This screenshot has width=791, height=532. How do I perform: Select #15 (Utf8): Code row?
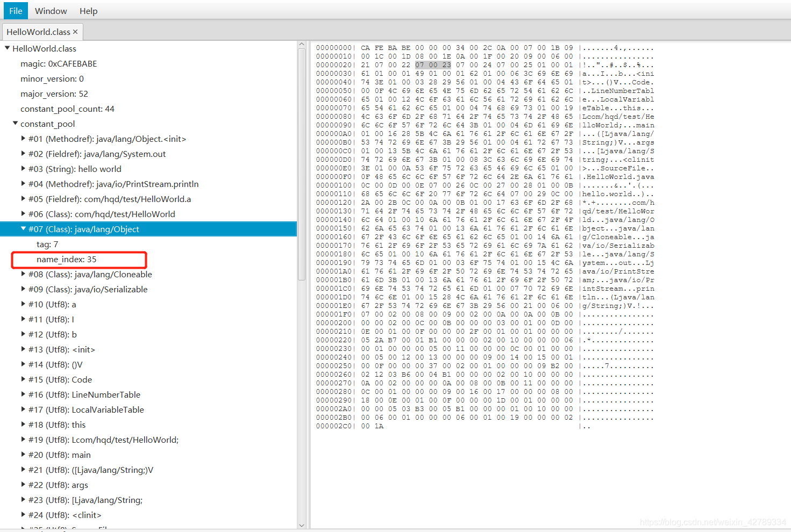148,379
